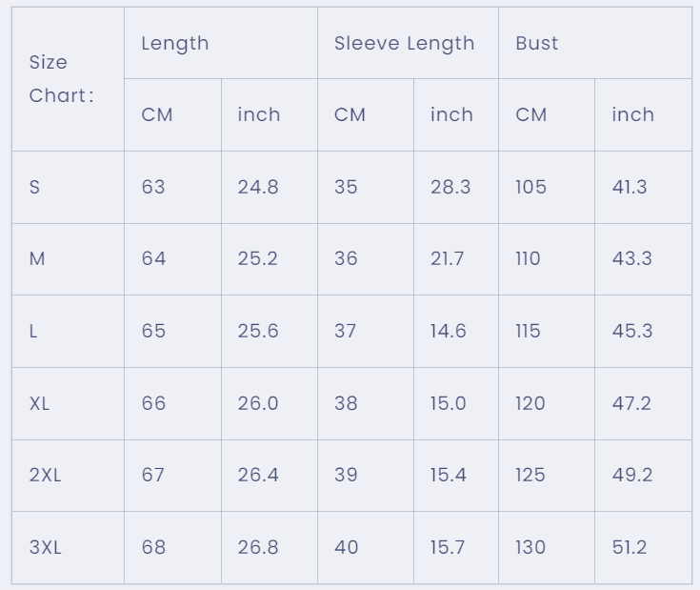Click the 14.6 sleeve inch value
700x590 pixels.
pos(449,332)
